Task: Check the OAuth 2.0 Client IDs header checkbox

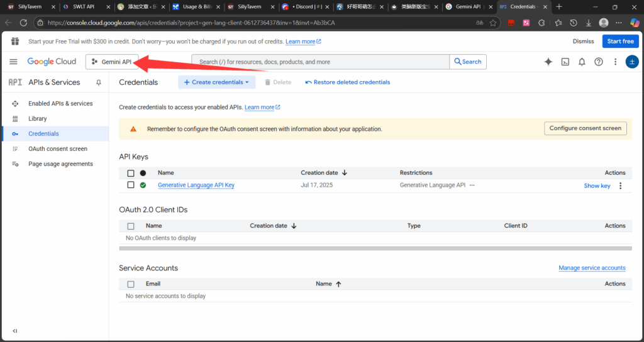Action: 131,226
